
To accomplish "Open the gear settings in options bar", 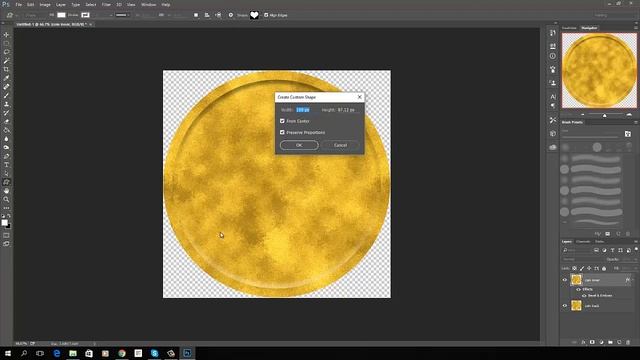I will (231, 15).
